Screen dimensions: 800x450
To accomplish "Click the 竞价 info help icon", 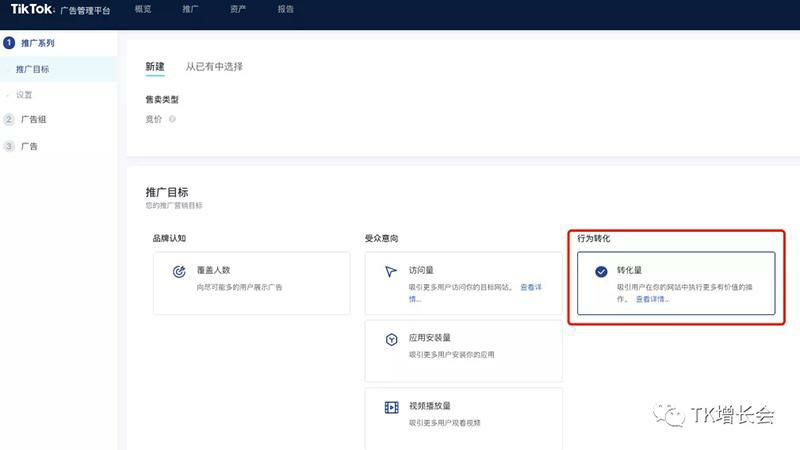I will point(173,119).
